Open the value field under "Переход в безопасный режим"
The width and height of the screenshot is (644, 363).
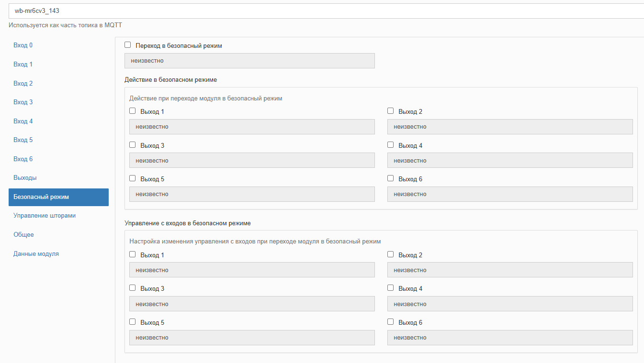[x=249, y=61]
